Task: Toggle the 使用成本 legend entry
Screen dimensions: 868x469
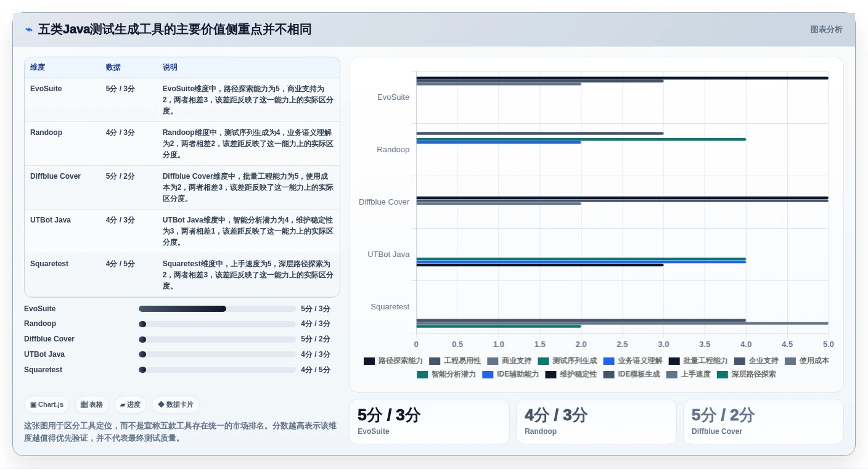Action: click(806, 361)
